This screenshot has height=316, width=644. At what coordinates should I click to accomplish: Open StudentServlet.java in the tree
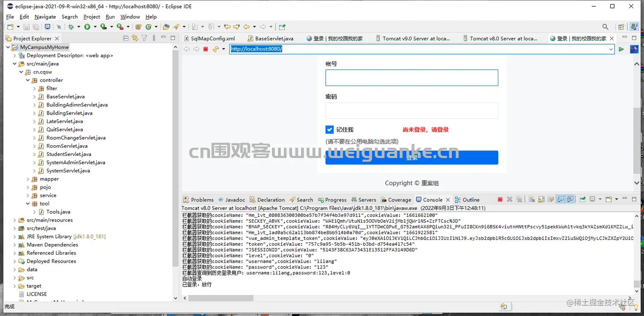(x=69, y=154)
